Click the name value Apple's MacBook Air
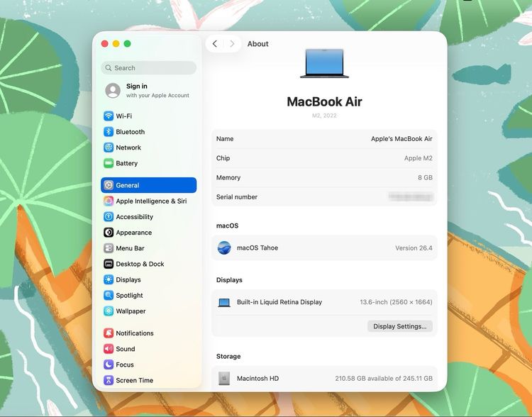Viewport: 532px width, 417px height. point(401,139)
